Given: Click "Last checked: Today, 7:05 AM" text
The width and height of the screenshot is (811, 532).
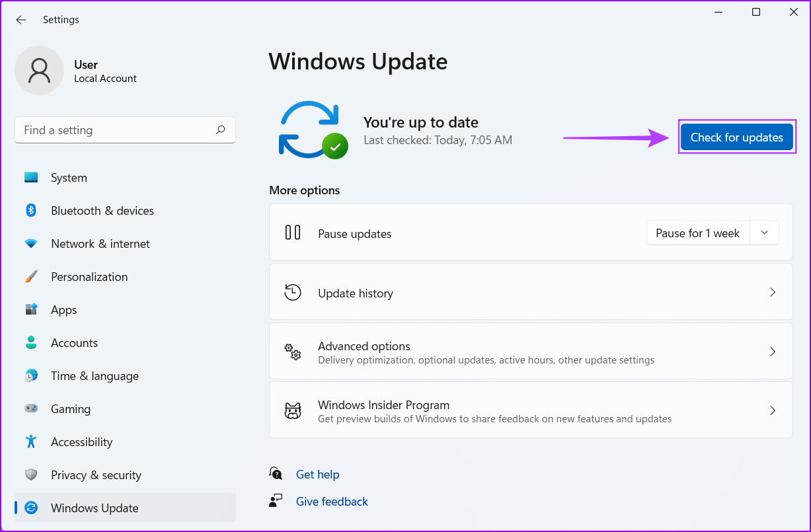Looking at the screenshot, I should [438, 140].
